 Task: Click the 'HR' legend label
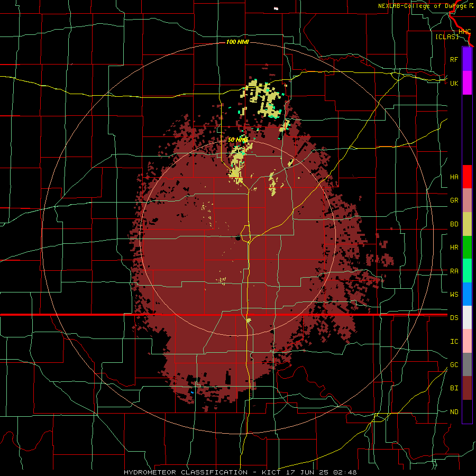point(454,248)
